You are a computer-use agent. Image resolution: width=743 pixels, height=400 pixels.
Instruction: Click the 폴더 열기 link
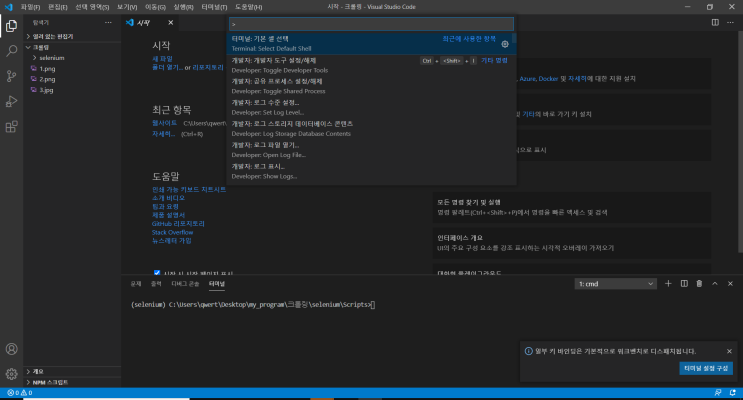[167, 67]
